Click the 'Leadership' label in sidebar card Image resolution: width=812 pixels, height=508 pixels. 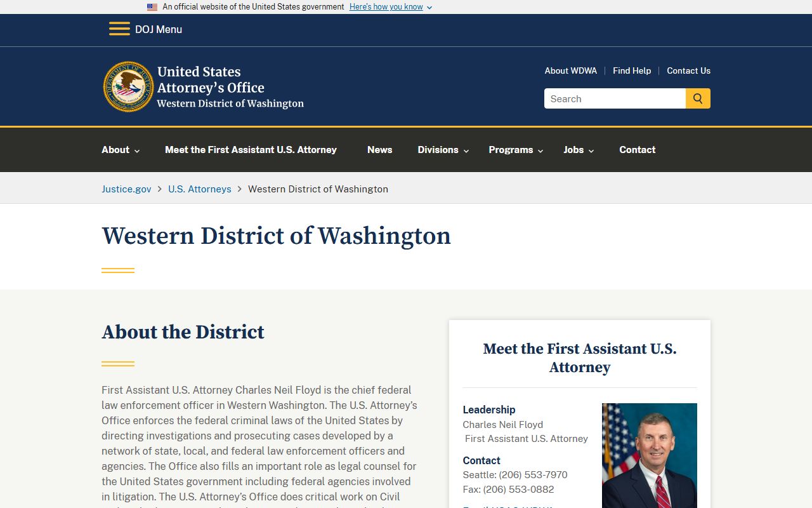point(489,410)
